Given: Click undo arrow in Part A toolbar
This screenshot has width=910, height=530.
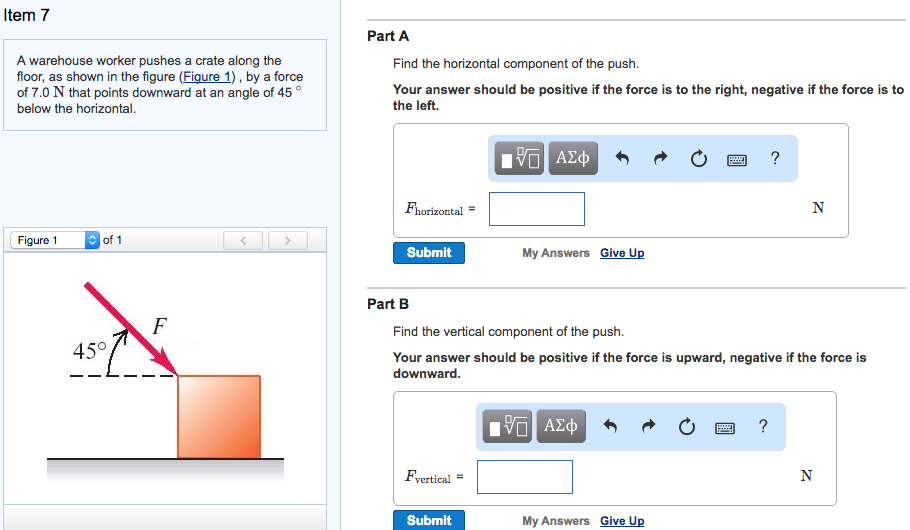Looking at the screenshot, I should [622, 158].
